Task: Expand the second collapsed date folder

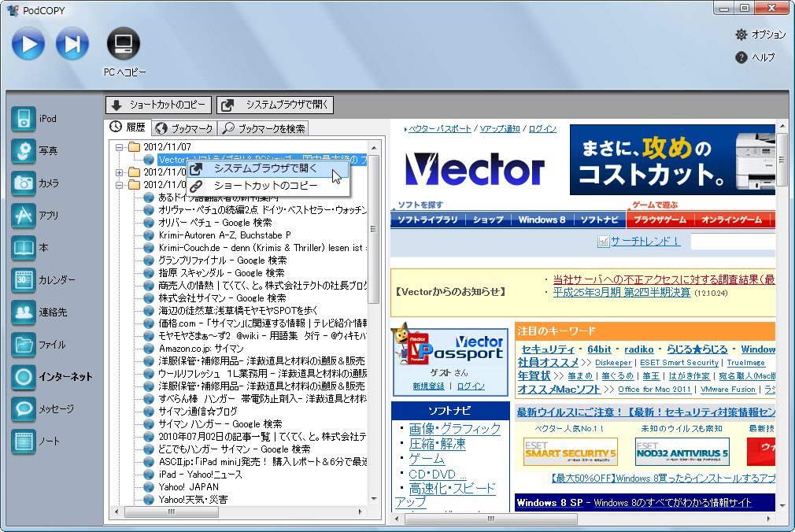Action: click(x=119, y=172)
